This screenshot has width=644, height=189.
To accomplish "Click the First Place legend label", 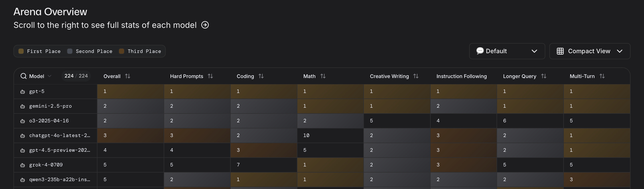I will tap(44, 51).
